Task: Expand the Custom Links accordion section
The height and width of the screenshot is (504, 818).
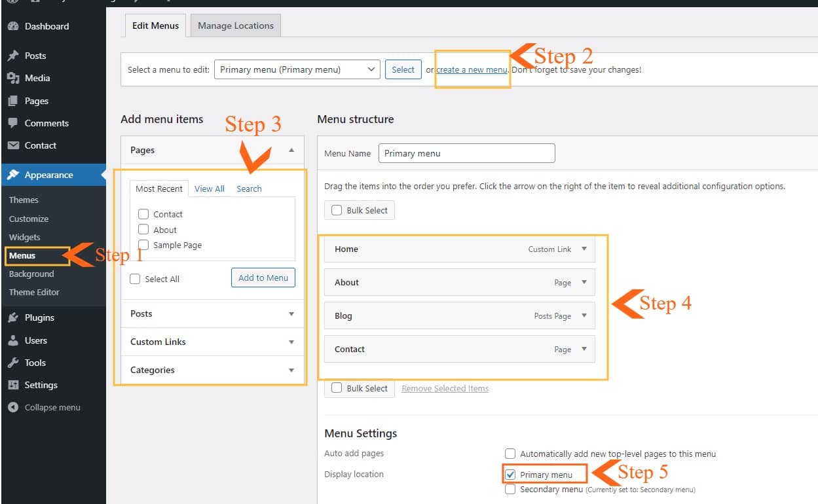Action: pos(291,342)
